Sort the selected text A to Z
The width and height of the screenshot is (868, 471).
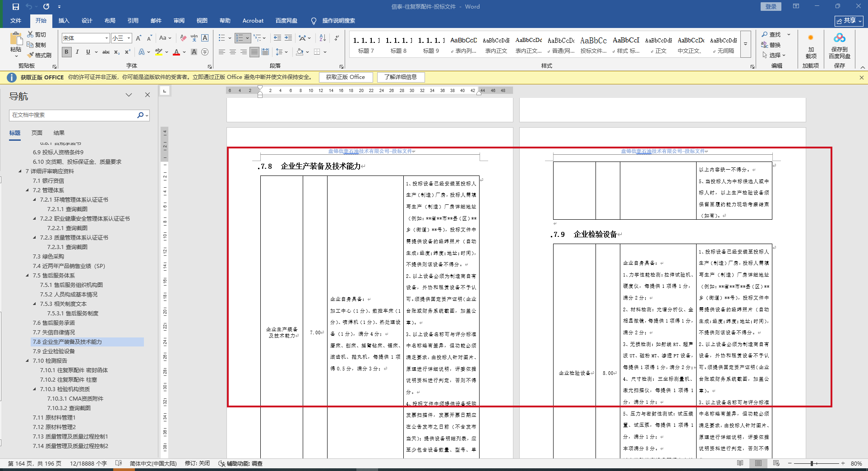[323, 38]
